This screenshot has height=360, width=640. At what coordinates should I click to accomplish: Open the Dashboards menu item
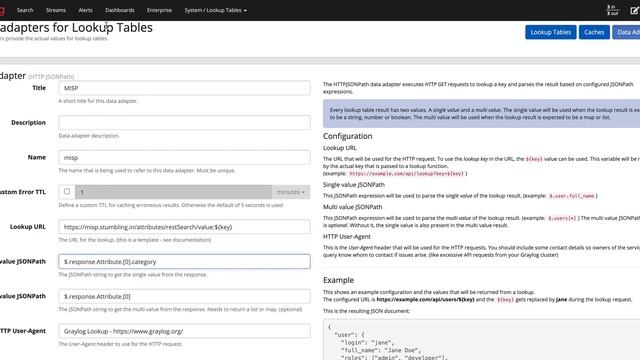tap(120, 10)
